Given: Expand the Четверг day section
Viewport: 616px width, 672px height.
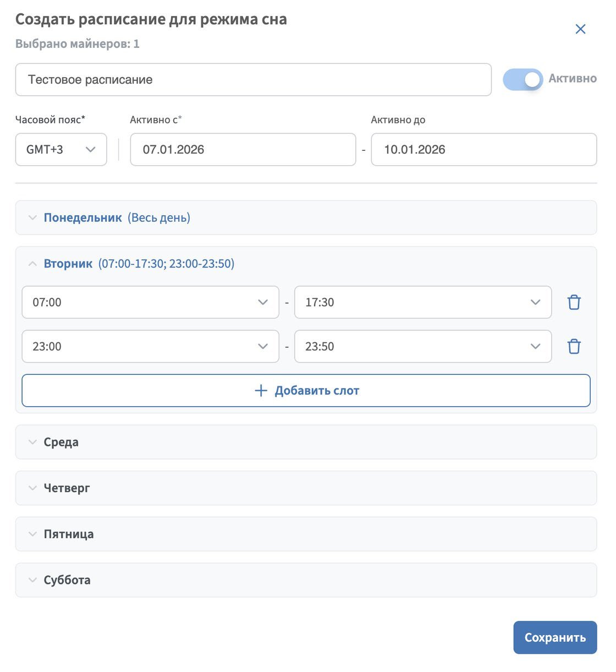Looking at the screenshot, I should coord(67,488).
